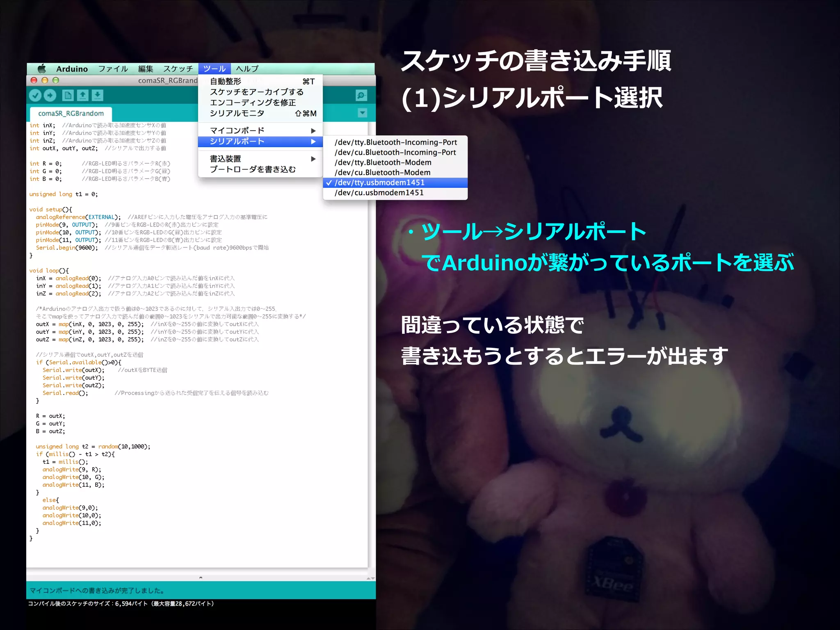Open the スケッチ menu
Image resolution: width=840 pixels, height=630 pixels.
point(178,68)
